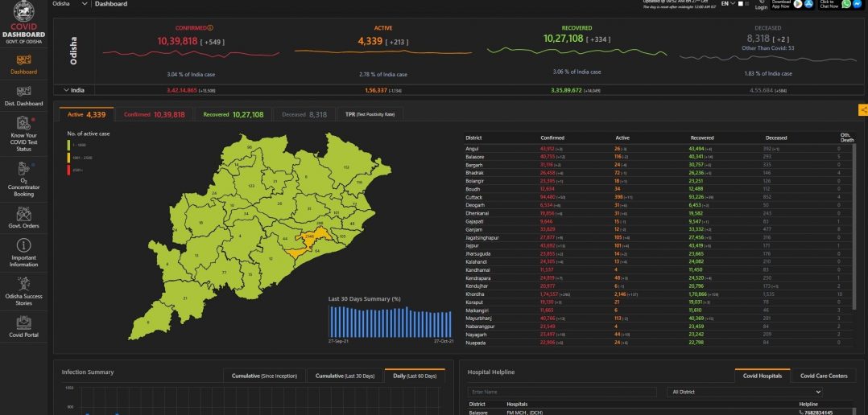Open Dist. Dashboard from sidebar
The width and height of the screenshot is (868, 415).
(x=24, y=96)
